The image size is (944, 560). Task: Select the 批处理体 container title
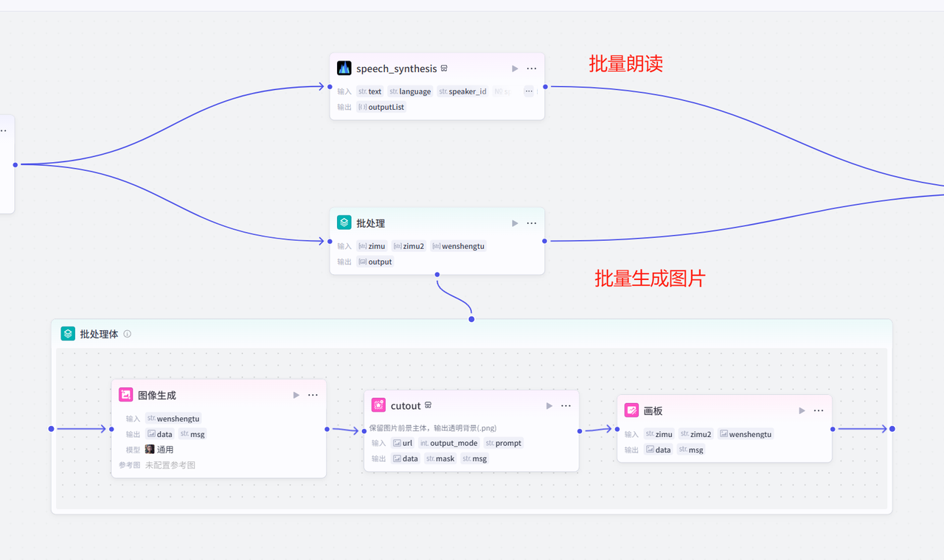coord(100,334)
